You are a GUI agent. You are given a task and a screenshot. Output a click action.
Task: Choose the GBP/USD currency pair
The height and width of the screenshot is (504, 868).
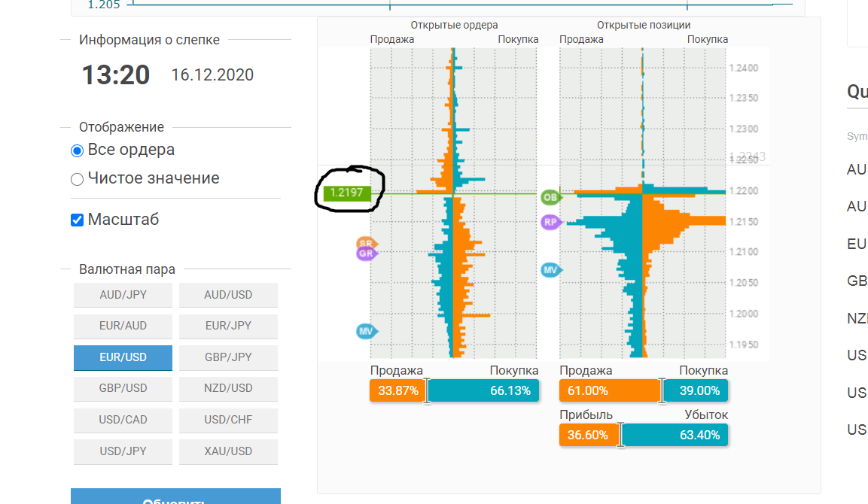coord(123,388)
